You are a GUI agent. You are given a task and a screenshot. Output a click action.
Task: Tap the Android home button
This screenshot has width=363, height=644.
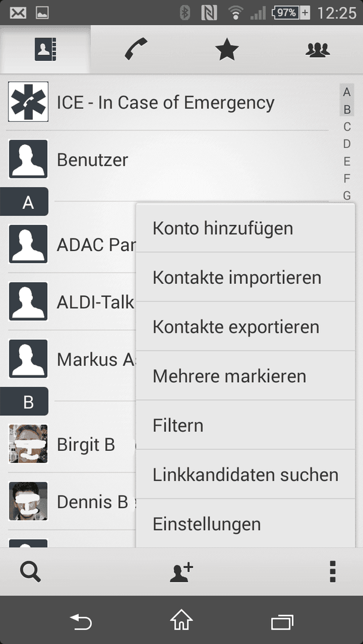pyautogui.click(x=181, y=620)
